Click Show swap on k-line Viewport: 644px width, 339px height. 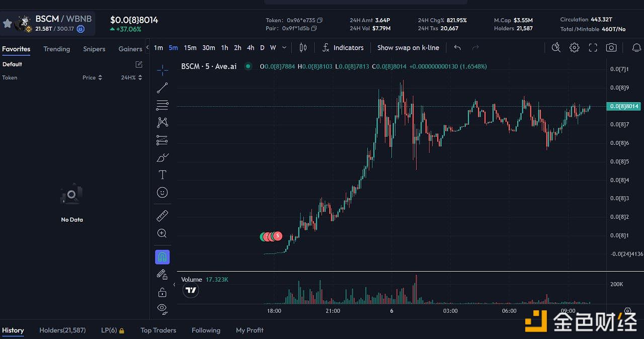click(408, 48)
